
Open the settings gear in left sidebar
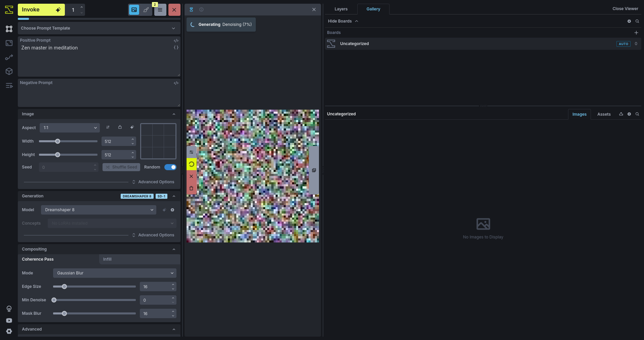coord(9,331)
